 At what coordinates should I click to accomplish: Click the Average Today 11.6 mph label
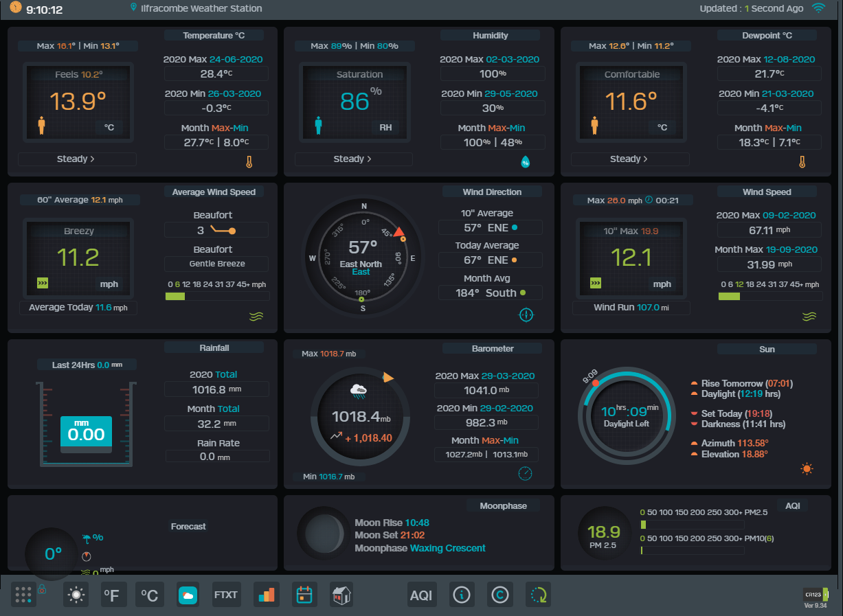(x=78, y=308)
